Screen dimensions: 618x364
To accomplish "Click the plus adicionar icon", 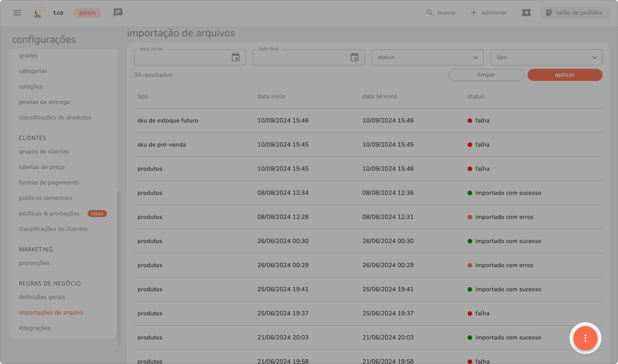I will (473, 13).
